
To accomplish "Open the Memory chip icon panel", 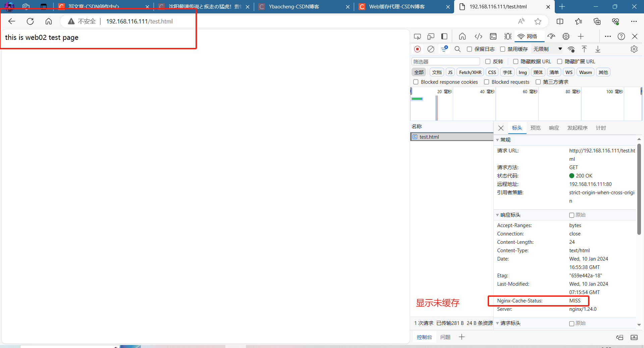I will click(x=566, y=37).
